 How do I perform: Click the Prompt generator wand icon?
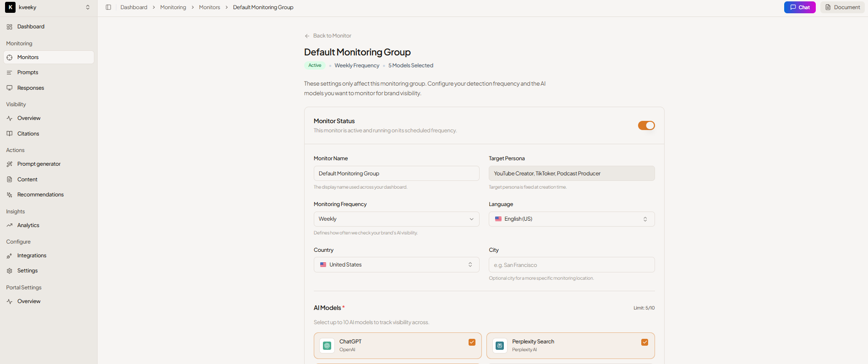10,164
